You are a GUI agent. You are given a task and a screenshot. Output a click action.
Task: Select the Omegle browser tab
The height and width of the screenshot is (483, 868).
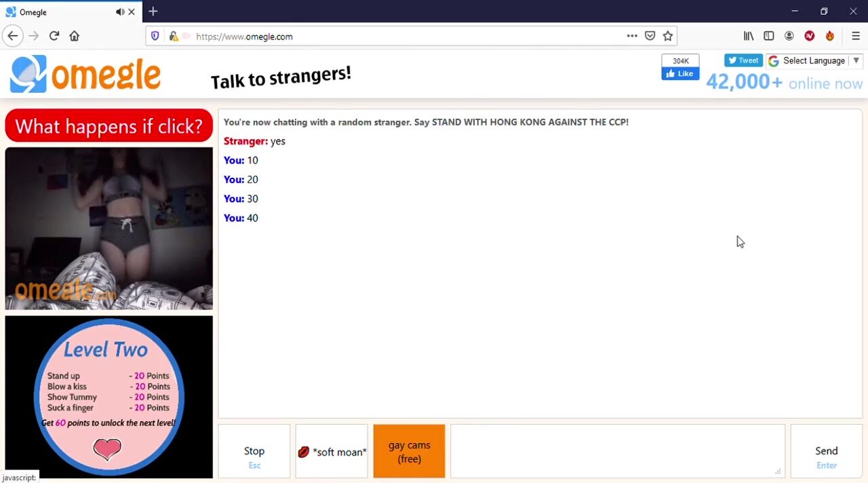61,12
